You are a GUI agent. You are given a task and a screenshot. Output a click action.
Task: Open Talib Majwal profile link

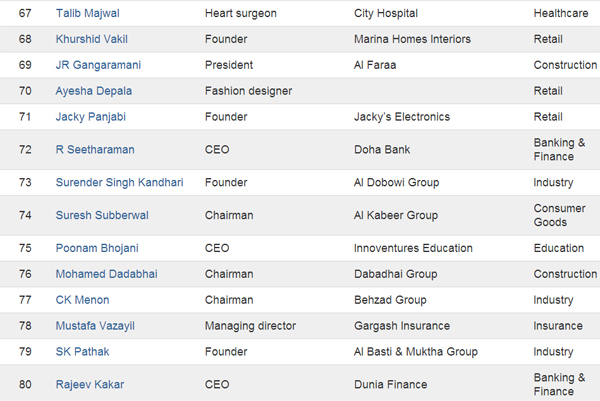click(x=93, y=13)
